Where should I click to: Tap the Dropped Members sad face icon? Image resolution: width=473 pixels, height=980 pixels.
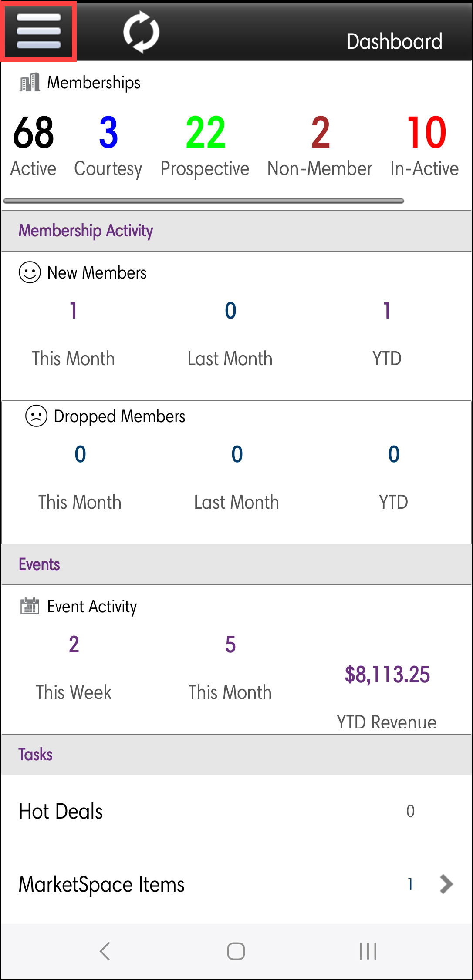pyautogui.click(x=36, y=416)
